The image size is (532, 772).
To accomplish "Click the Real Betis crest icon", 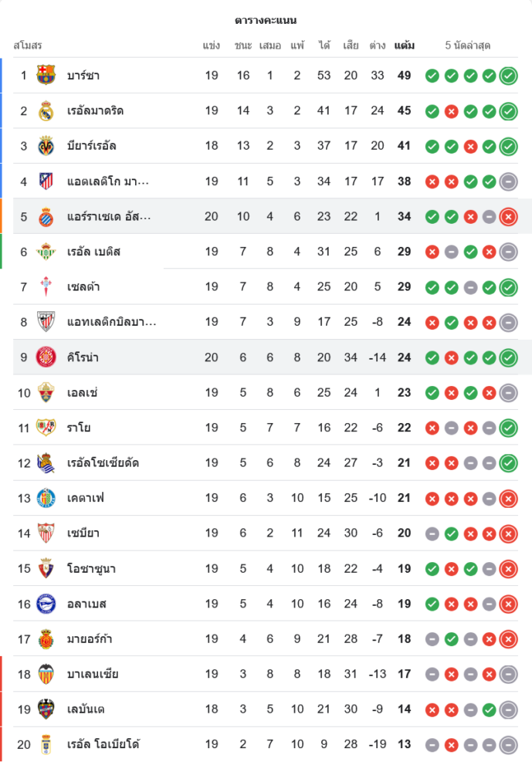I will coord(46,252).
